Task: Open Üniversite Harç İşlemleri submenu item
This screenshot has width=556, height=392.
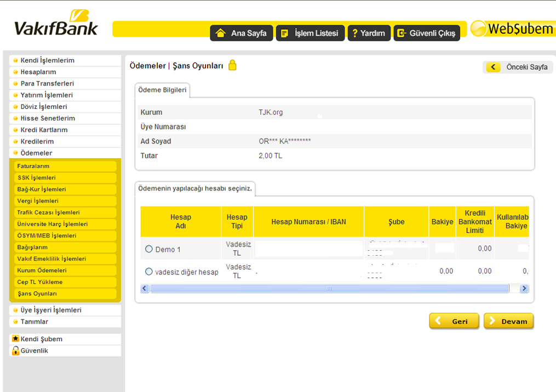Action: (x=65, y=224)
